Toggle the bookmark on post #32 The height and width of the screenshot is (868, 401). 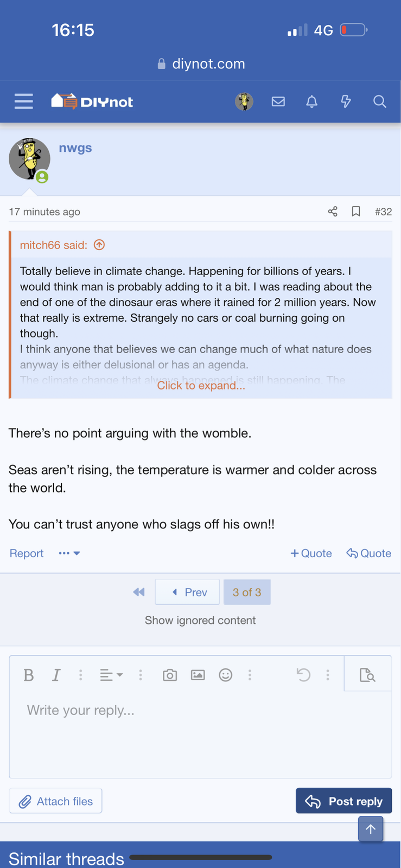coord(356,212)
